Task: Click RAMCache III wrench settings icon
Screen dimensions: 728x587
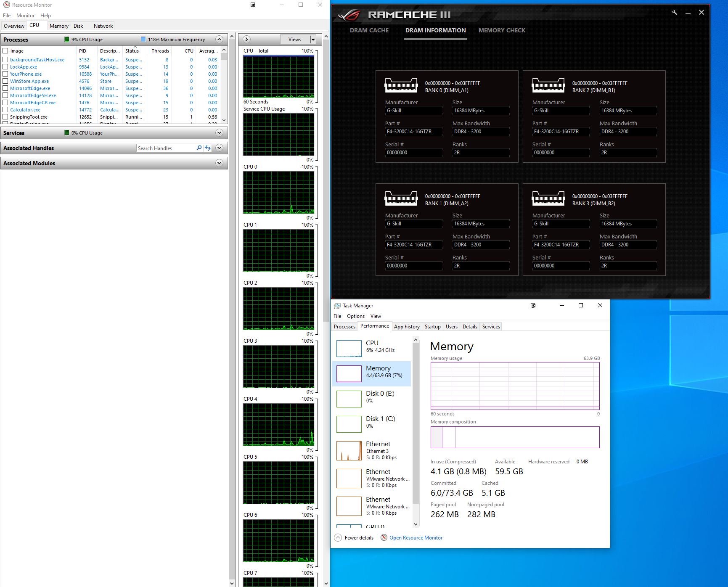Action: [674, 12]
